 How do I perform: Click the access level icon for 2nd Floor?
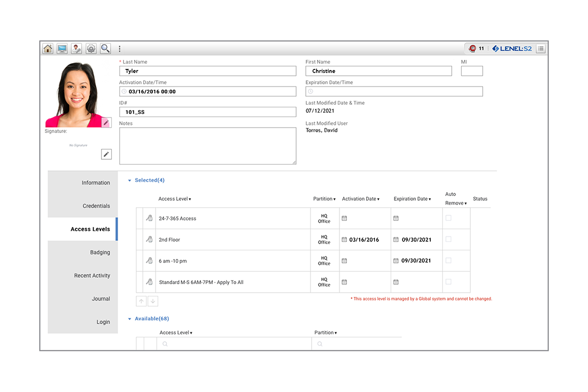point(149,239)
